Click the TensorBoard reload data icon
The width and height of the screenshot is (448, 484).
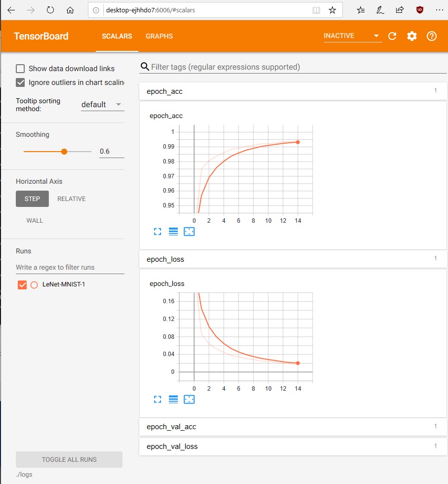[392, 36]
